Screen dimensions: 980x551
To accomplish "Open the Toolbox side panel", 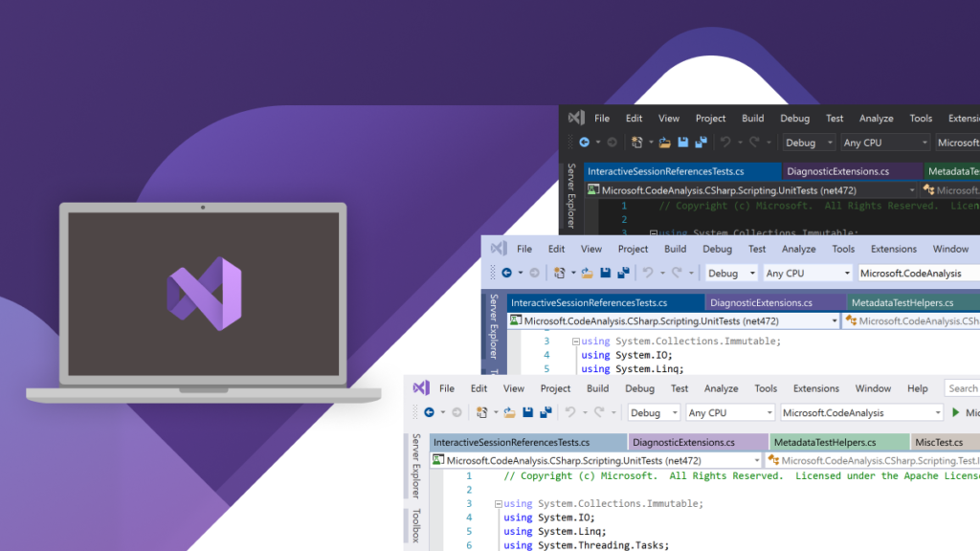I will pos(415,526).
